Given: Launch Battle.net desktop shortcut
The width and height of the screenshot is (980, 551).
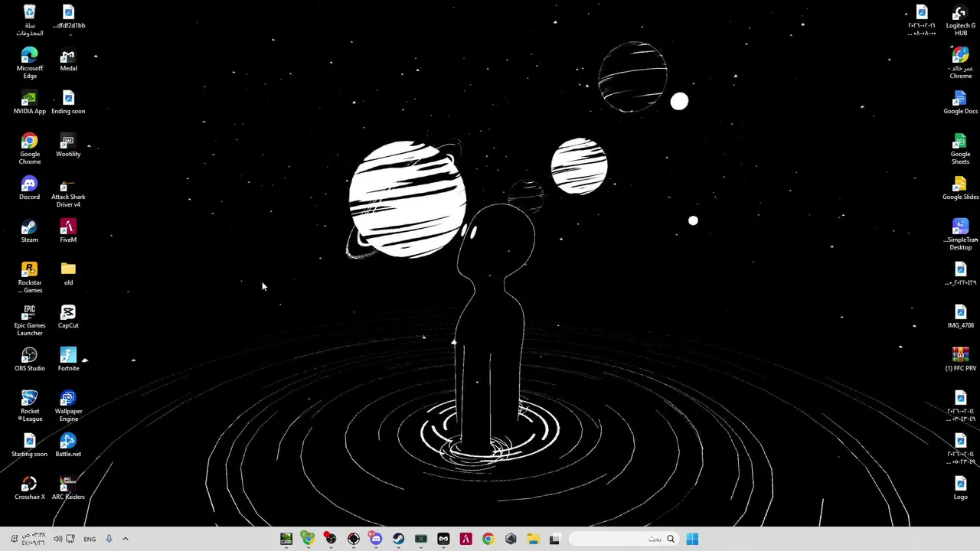Looking at the screenshot, I should tap(68, 445).
